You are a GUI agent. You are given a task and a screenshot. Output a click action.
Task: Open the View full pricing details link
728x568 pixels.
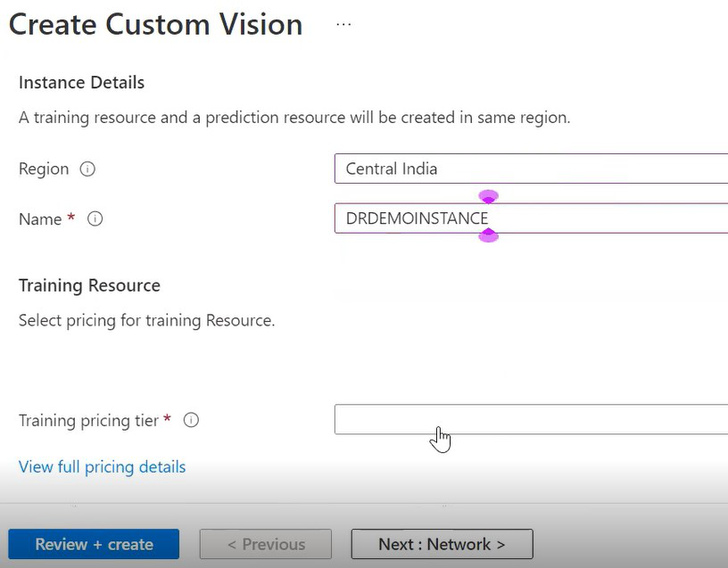[103, 467]
